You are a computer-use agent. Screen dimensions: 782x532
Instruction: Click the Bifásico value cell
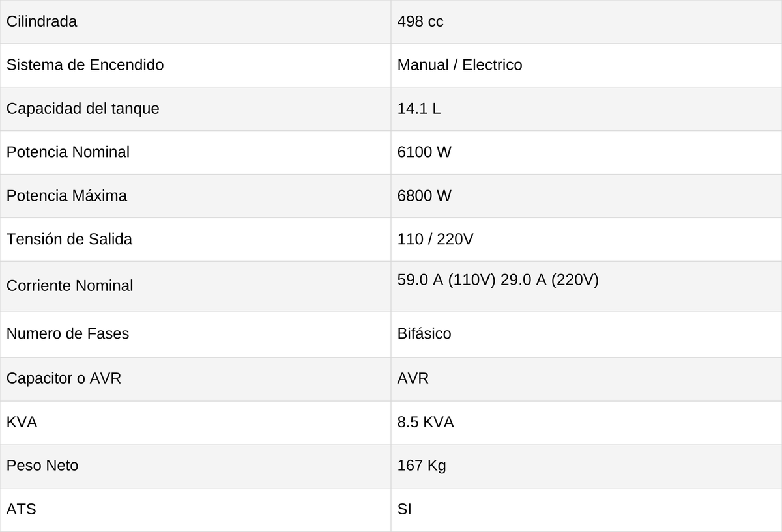tap(586, 334)
